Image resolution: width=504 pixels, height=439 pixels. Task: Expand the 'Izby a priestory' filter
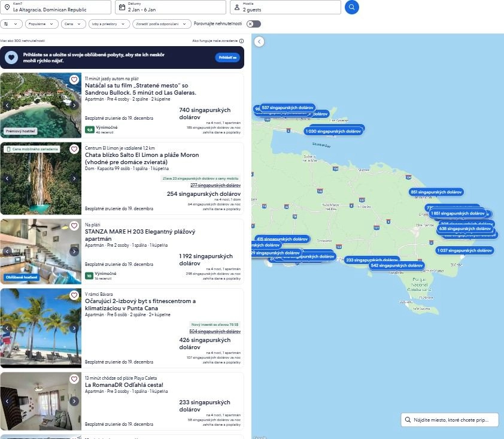[x=110, y=24]
